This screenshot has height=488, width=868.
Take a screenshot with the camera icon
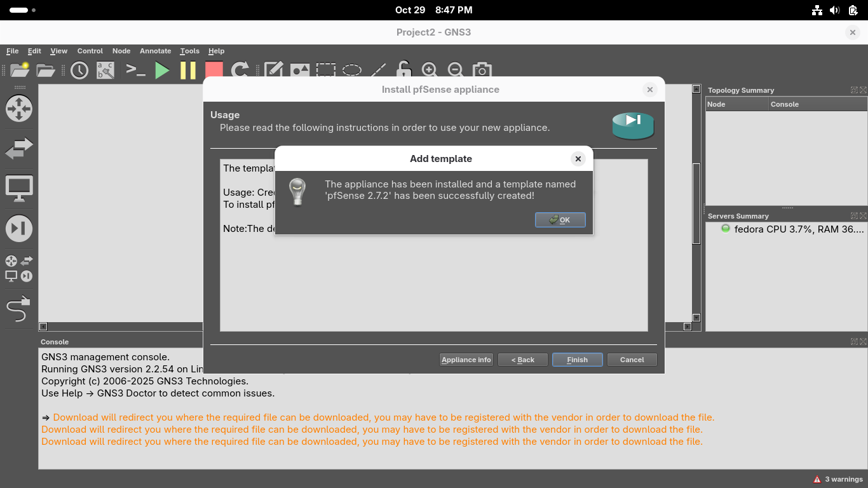click(482, 70)
